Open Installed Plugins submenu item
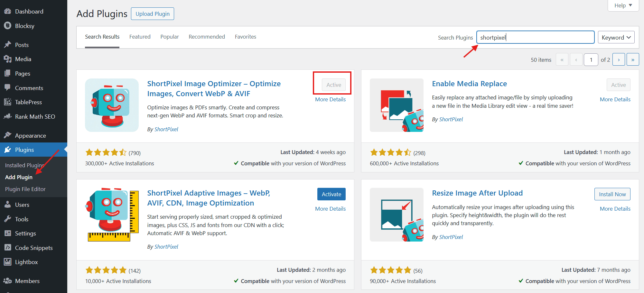The height and width of the screenshot is (293, 644). [24, 165]
